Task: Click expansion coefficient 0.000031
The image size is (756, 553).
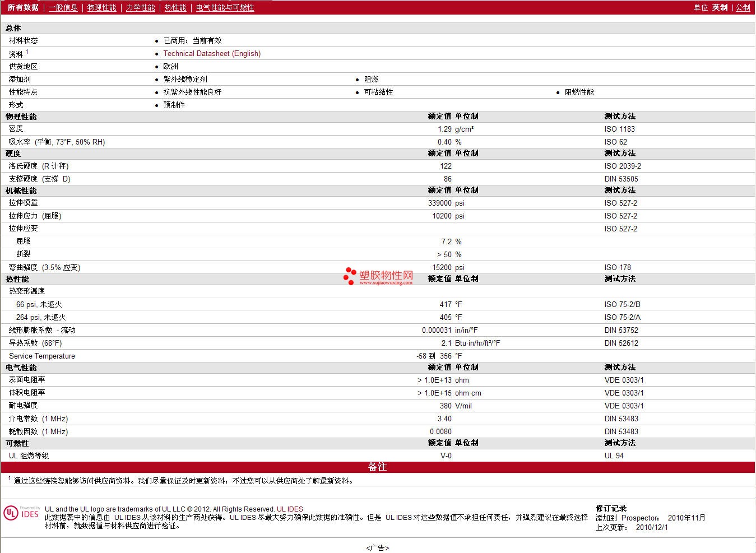Action: pyautogui.click(x=437, y=330)
